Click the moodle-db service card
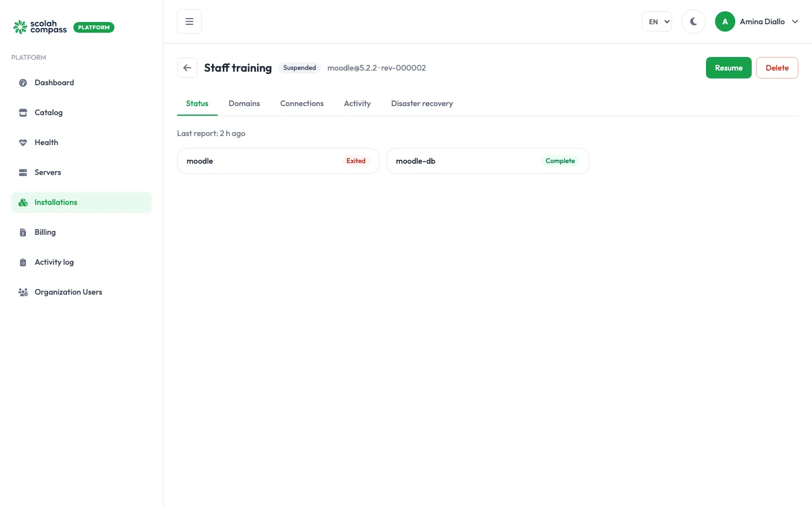This screenshot has width=812, height=508. coord(488,161)
